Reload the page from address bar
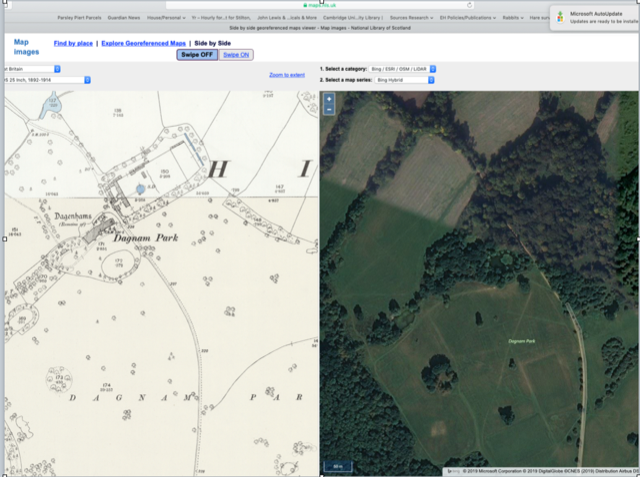Screen dimensions: 640x477 (469, 5)
